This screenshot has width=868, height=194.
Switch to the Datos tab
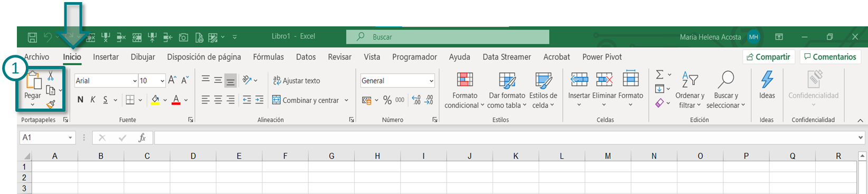pyautogui.click(x=306, y=57)
